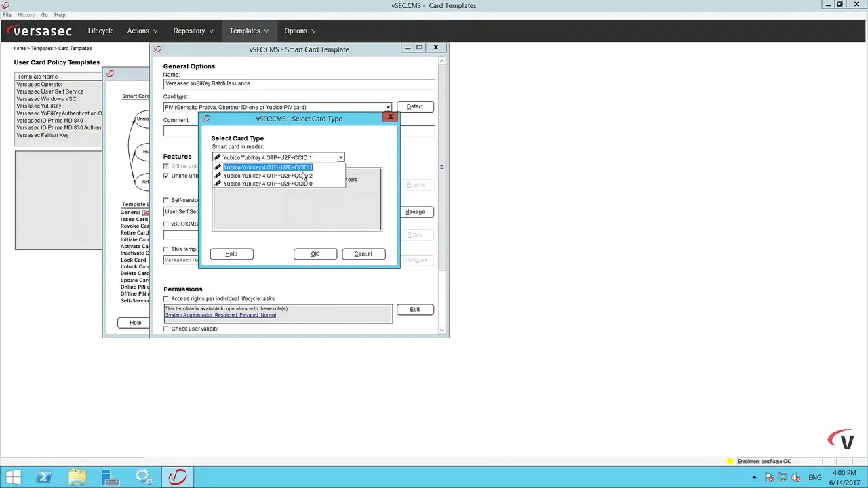Image resolution: width=868 pixels, height=488 pixels.
Task: Click Detect card type button
Action: pyautogui.click(x=415, y=106)
